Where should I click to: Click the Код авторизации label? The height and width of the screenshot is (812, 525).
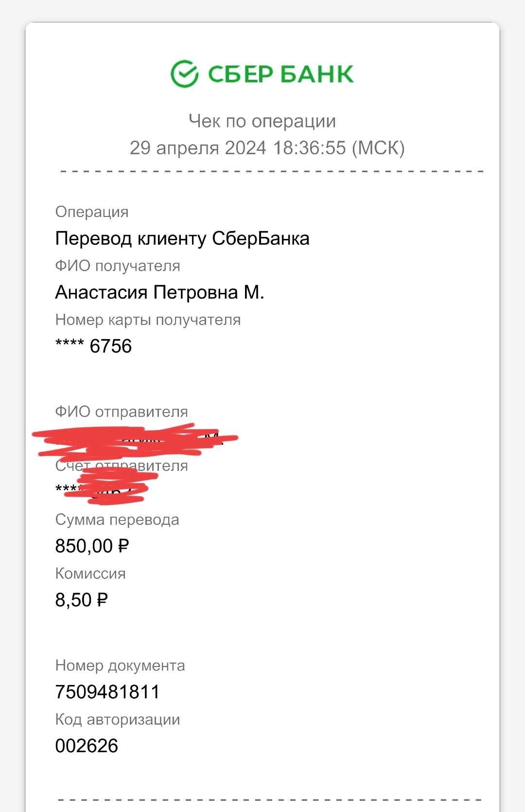118,720
